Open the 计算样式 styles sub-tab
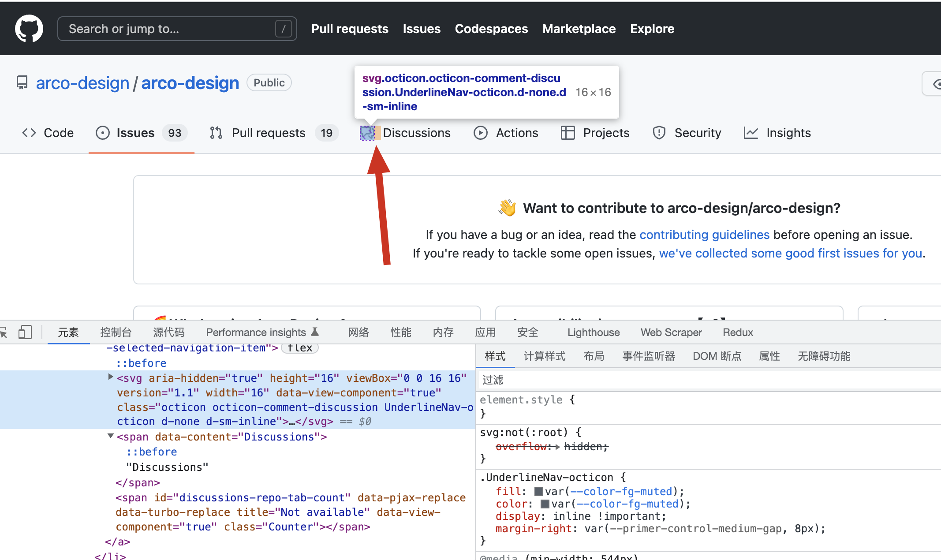This screenshot has width=941, height=560. [x=544, y=356]
